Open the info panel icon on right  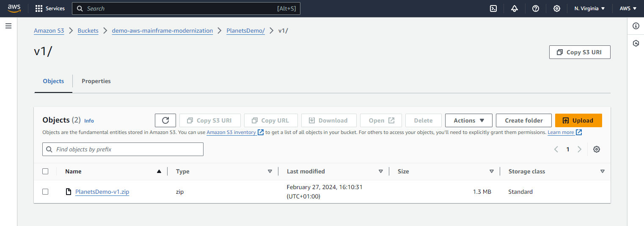pos(636,26)
